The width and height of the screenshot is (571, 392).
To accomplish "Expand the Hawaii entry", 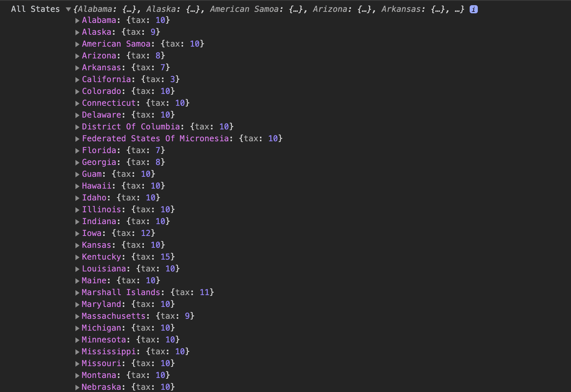I will click(x=77, y=186).
